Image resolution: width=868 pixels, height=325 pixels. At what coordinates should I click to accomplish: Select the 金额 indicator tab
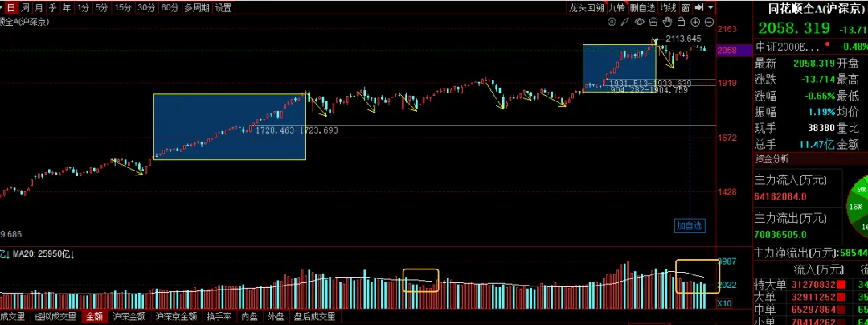(94, 317)
